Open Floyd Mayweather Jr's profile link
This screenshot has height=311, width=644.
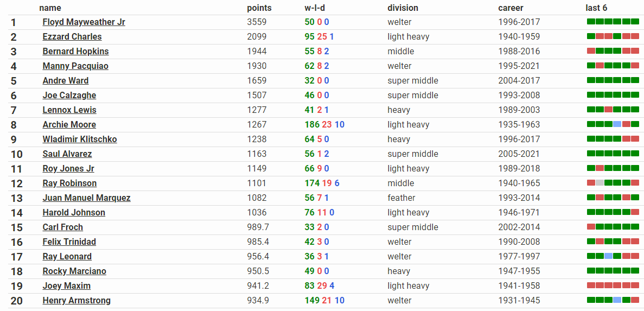[84, 22]
